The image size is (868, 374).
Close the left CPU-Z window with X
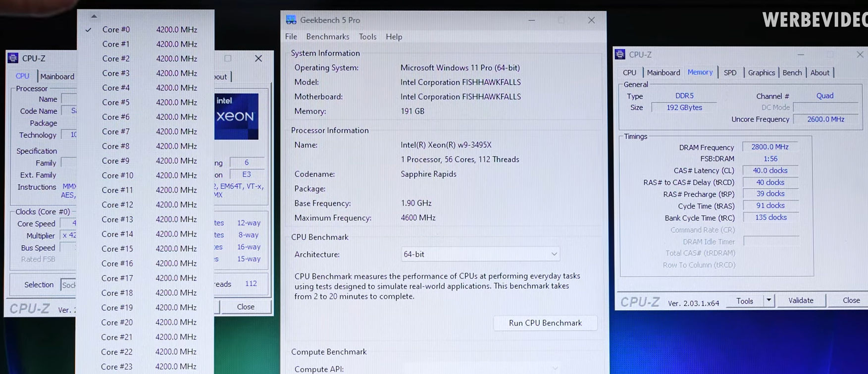[x=258, y=58]
